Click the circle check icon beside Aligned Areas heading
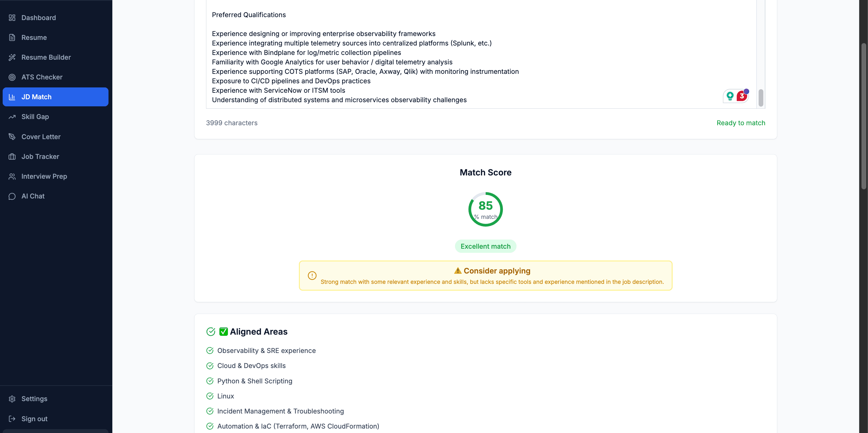The width and height of the screenshot is (868, 433). point(210,332)
